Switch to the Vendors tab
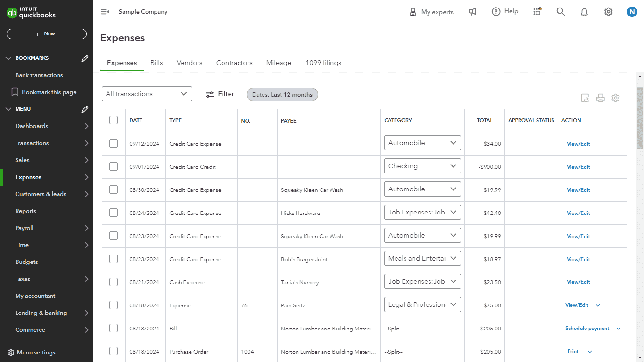 189,63
